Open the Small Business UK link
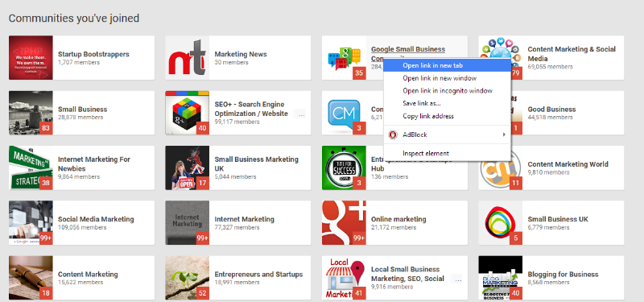Screen dimensions: 644x302 [x=558, y=219]
